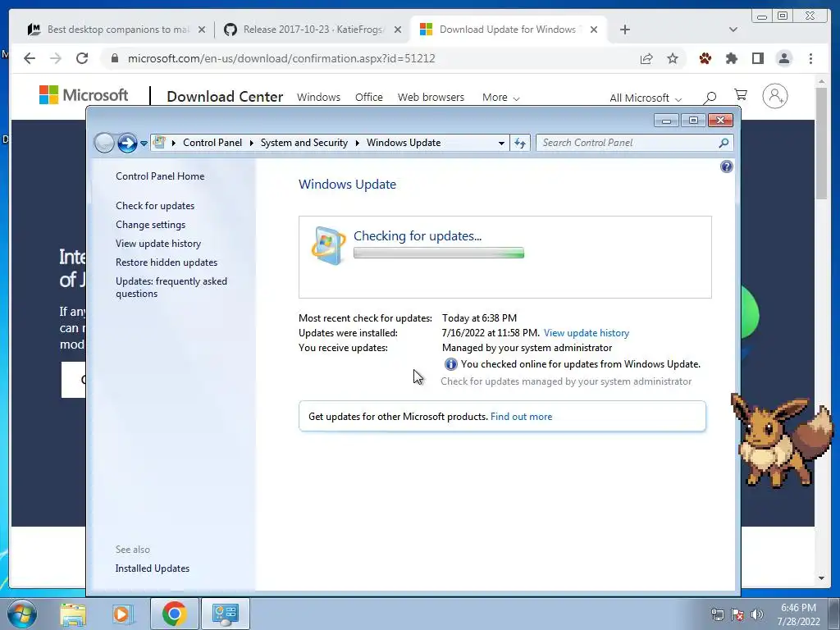
Task: Click the Search Control Panel magnifier icon
Action: pos(724,143)
